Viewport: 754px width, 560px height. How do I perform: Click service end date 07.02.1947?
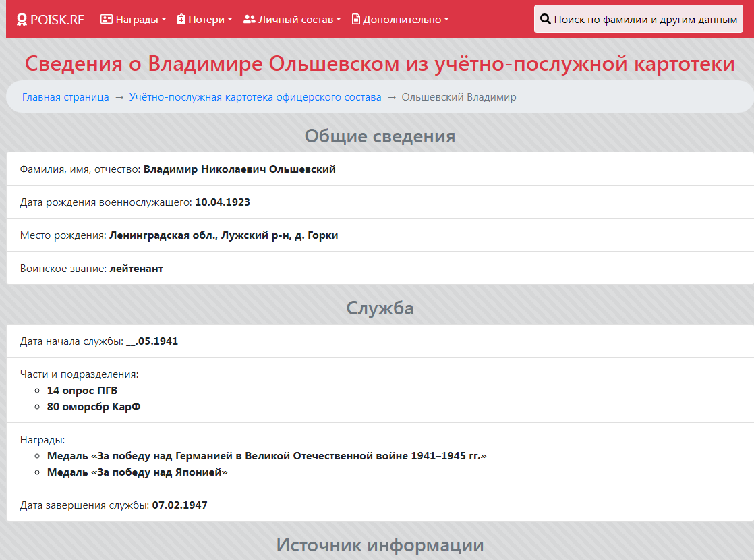tap(180, 505)
